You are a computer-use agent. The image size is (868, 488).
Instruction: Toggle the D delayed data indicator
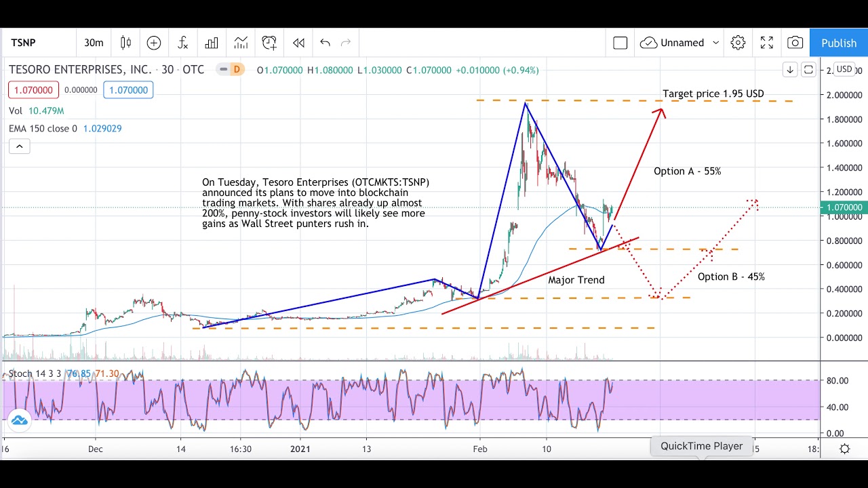coord(237,69)
